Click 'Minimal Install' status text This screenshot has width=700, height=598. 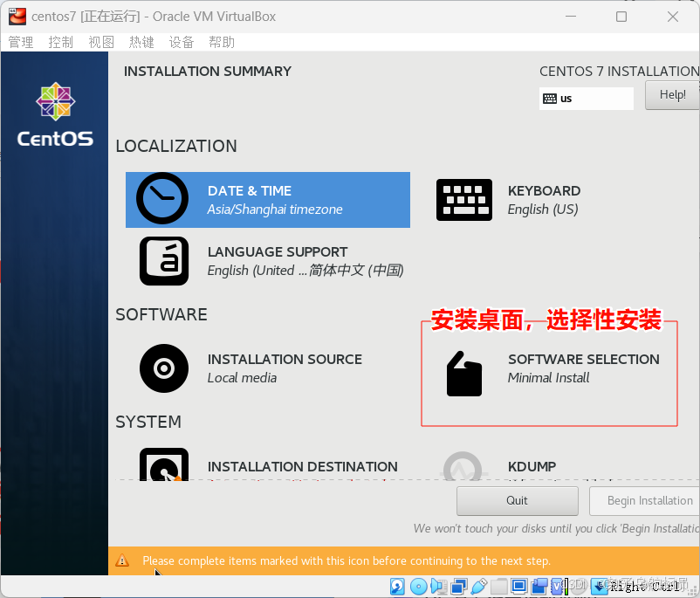pos(549,378)
